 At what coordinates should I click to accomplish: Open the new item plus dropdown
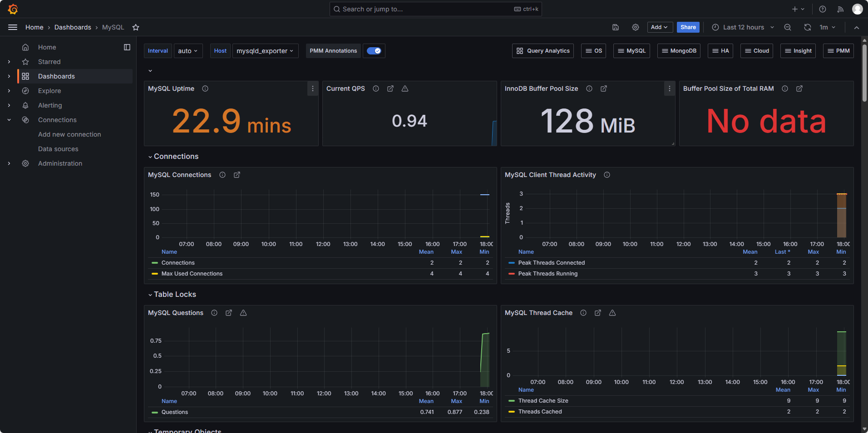(798, 9)
